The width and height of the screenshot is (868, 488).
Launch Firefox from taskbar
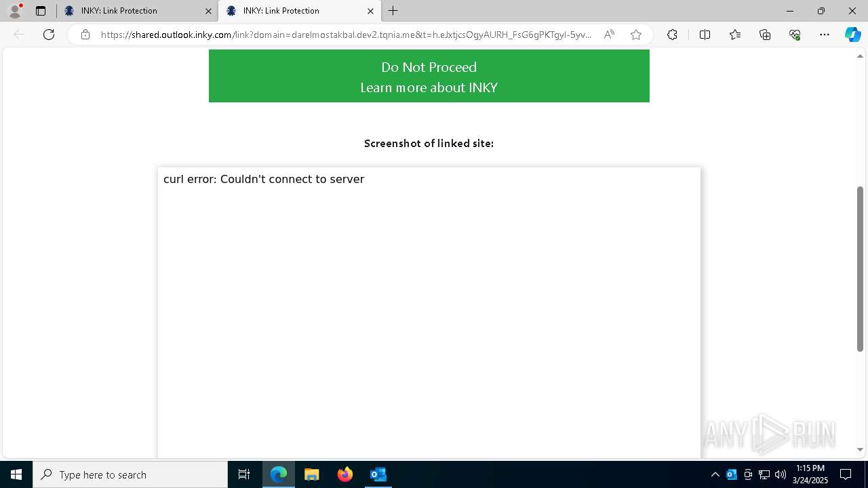click(345, 474)
